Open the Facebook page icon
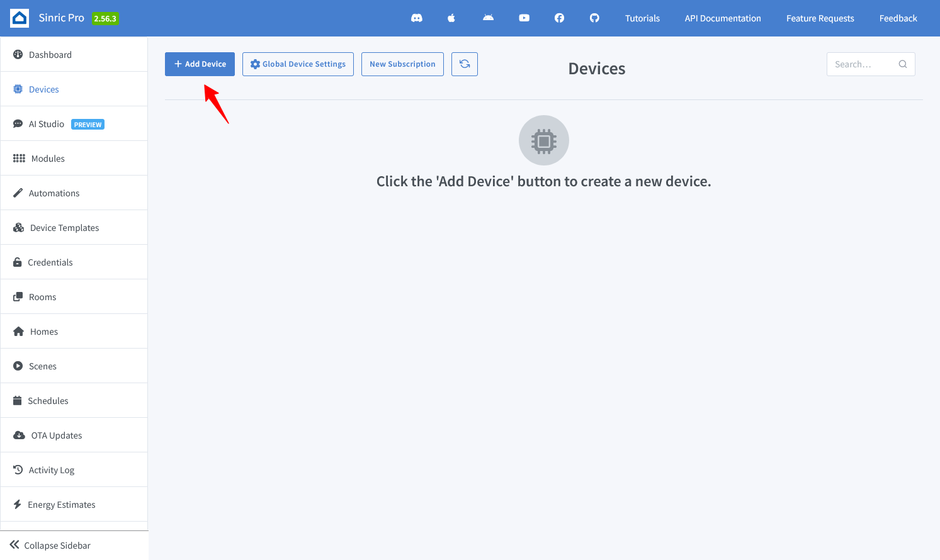 pos(559,18)
